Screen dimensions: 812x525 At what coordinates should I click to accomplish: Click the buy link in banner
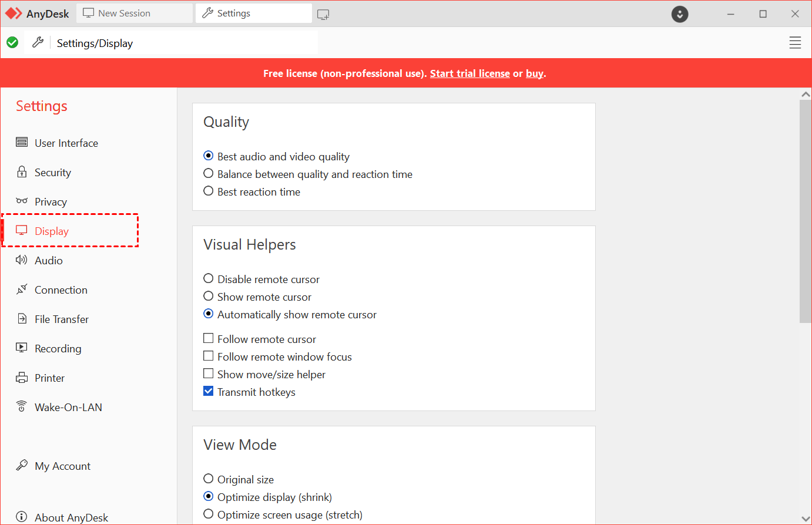pos(535,73)
